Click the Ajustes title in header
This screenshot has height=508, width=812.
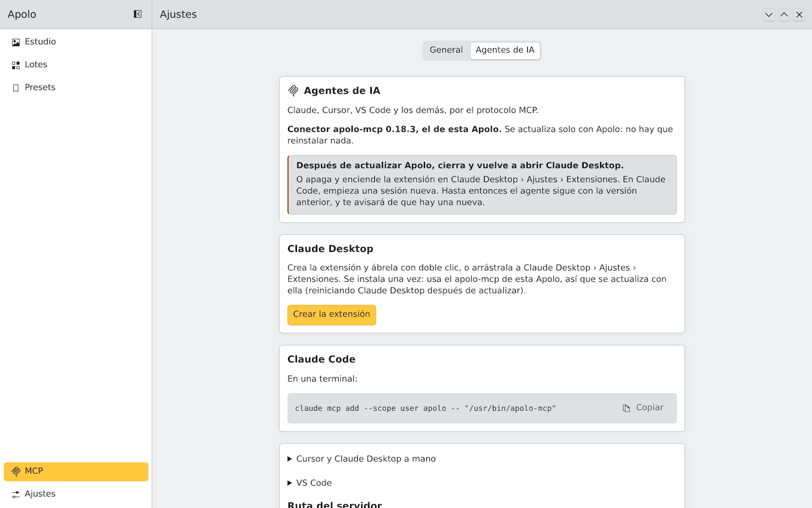click(178, 15)
